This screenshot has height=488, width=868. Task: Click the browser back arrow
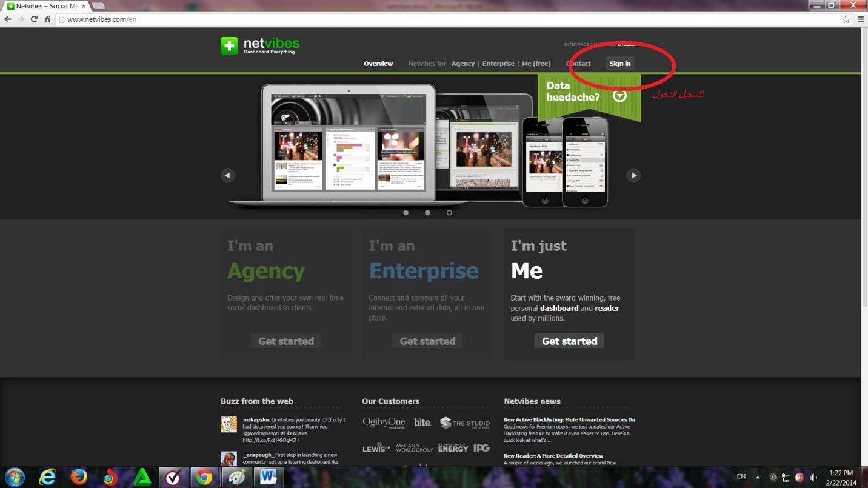coord(7,19)
